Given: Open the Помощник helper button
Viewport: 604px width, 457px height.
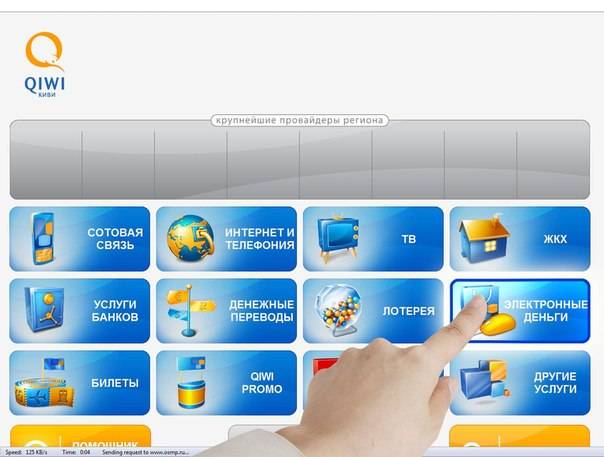Looking at the screenshot, I should (80, 436).
